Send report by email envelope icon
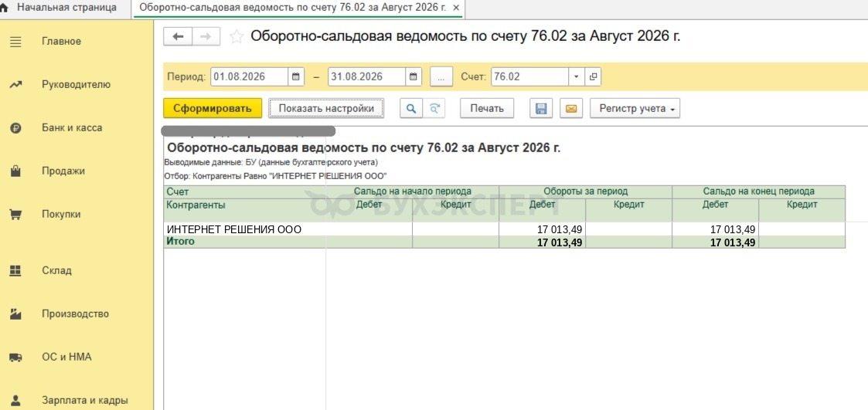 point(571,108)
